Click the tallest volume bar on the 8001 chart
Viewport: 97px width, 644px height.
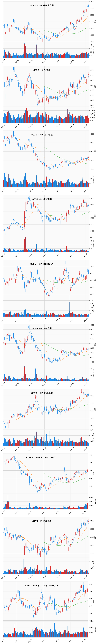[25, 51]
